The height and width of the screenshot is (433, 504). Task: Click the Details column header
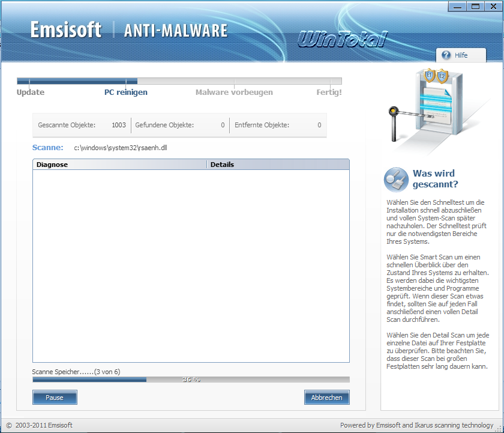coord(278,165)
